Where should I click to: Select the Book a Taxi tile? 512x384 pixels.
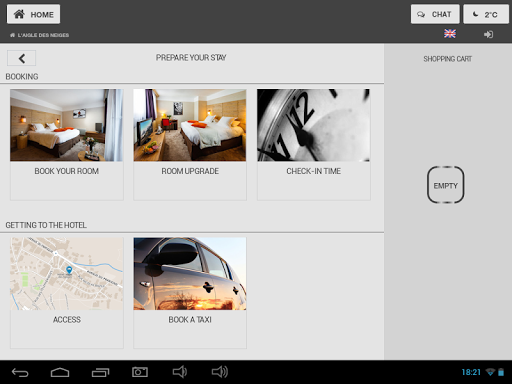pyautogui.click(x=190, y=293)
